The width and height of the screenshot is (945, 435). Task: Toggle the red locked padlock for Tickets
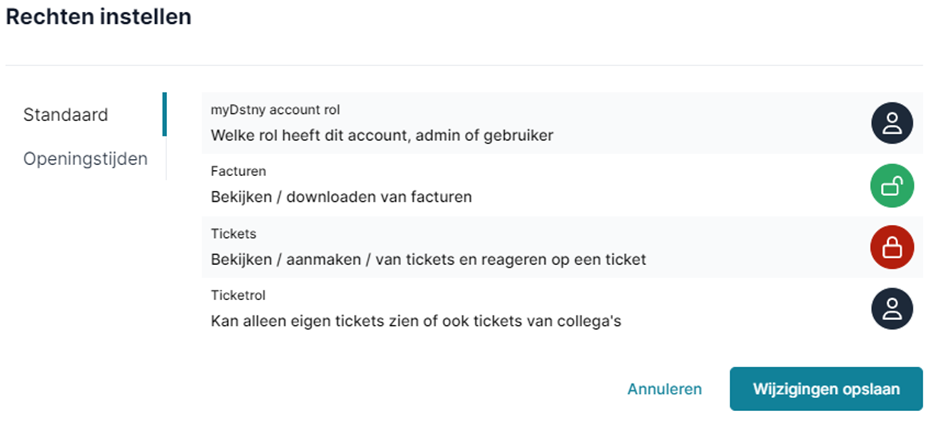click(x=892, y=247)
